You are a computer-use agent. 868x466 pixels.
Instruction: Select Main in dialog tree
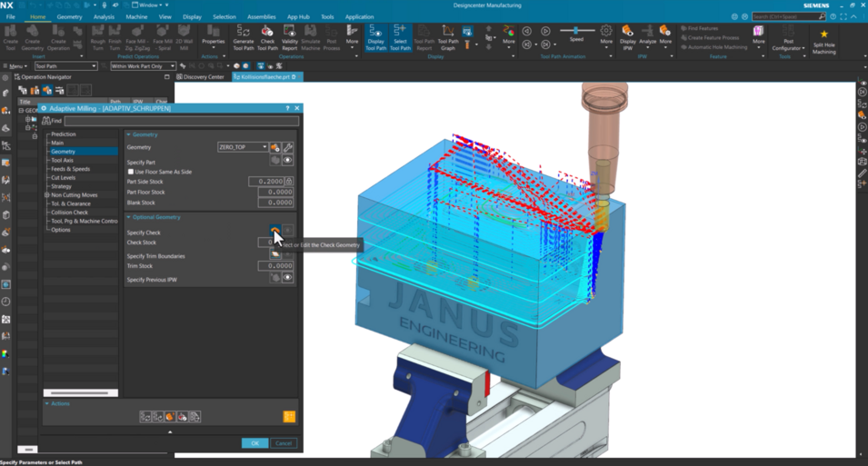(57, 143)
